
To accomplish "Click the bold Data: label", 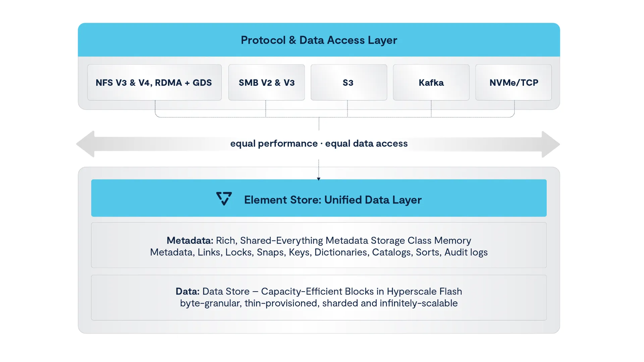I will pyautogui.click(x=187, y=291).
